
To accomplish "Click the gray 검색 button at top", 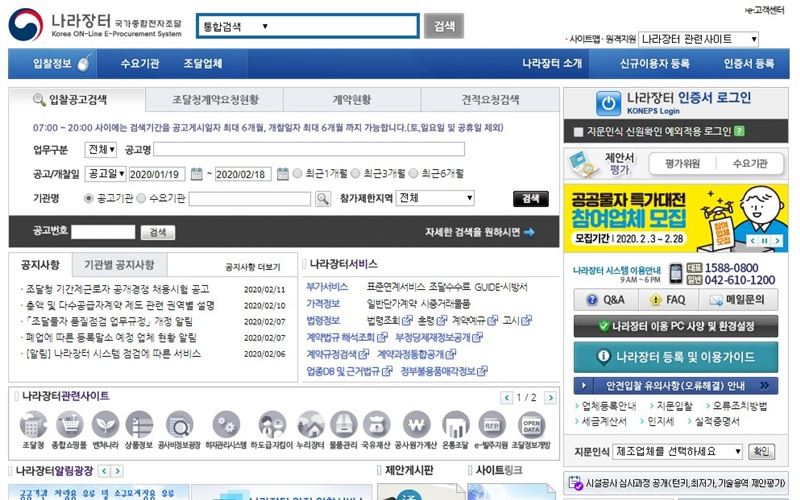I will pos(444,26).
